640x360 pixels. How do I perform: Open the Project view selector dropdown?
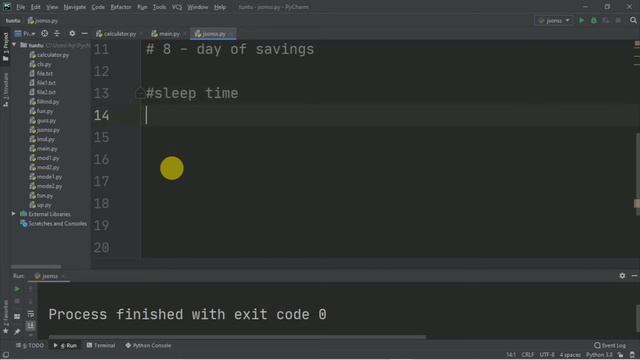(x=25, y=33)
